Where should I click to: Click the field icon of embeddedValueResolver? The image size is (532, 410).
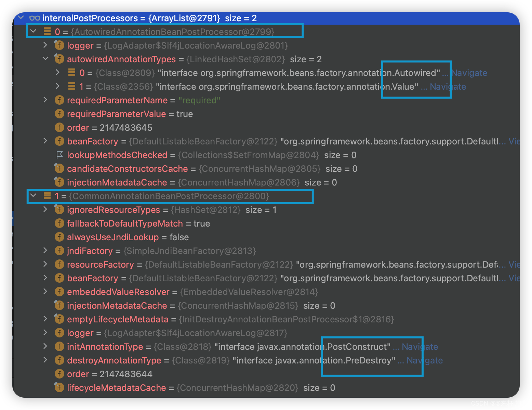(59, 292)
